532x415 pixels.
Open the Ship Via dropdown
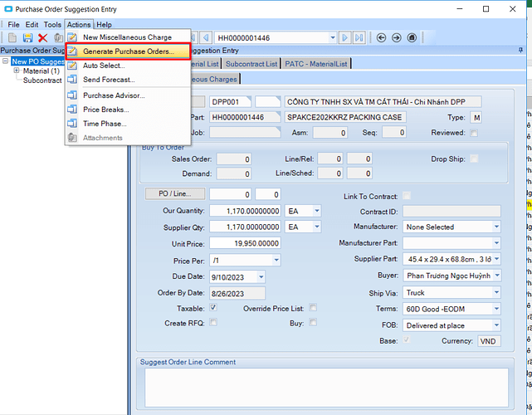click(x=496, y=292)
